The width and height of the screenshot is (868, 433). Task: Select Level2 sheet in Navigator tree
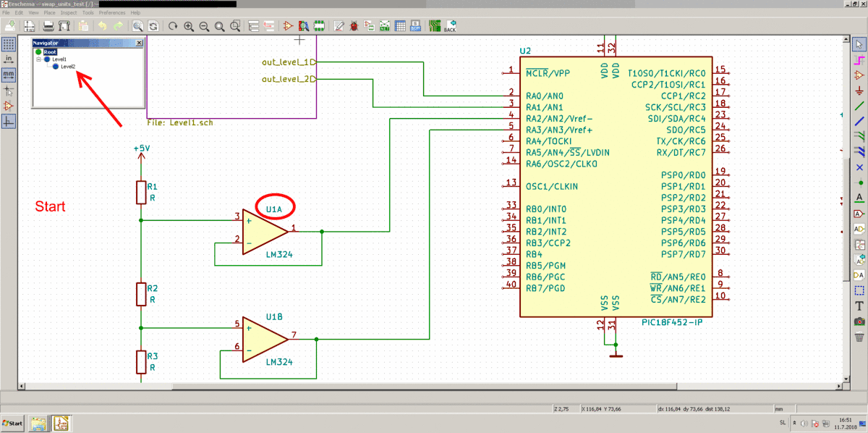point(68,66)
